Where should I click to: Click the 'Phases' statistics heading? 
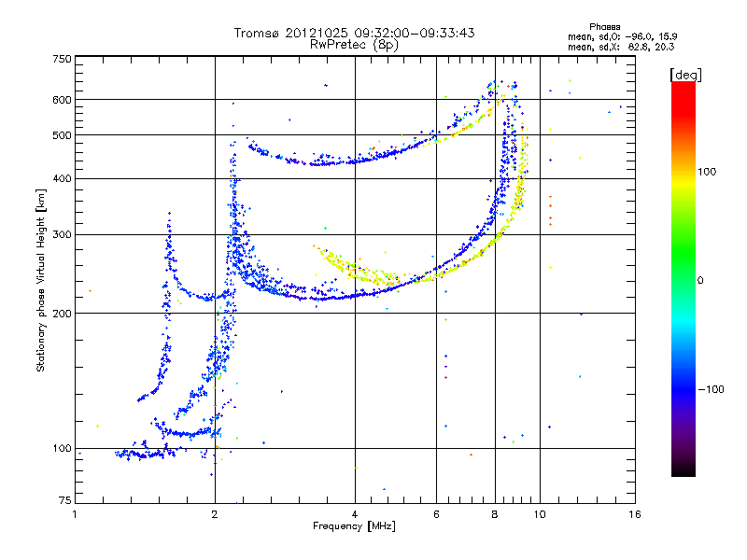tap(604, 27)
